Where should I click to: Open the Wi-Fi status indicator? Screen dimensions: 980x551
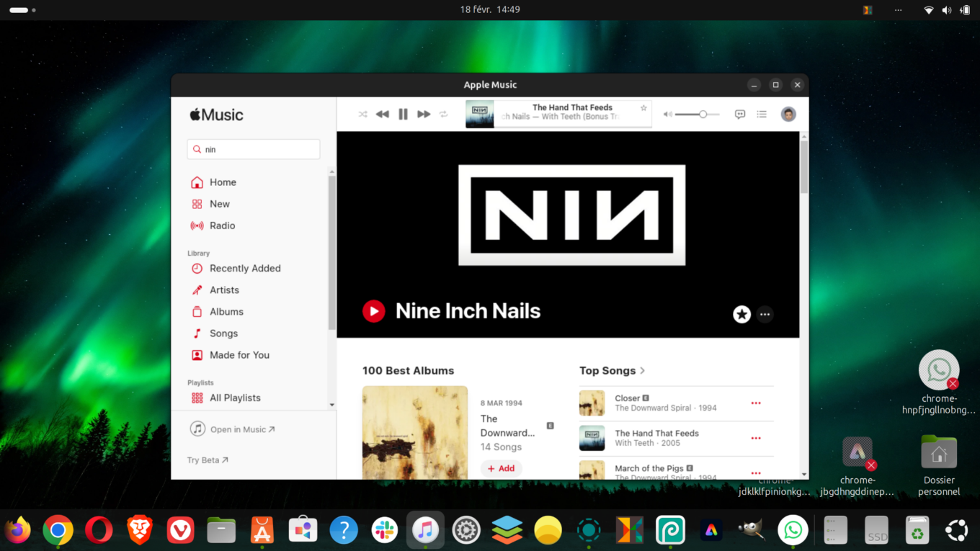929,10
